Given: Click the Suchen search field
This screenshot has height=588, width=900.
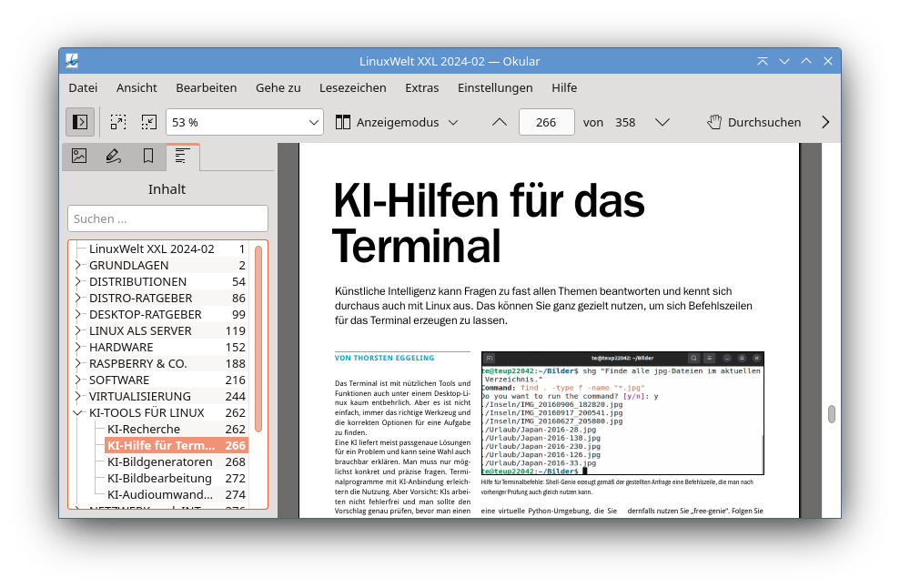Looking at the screenshot, I should tap(167, 218).
